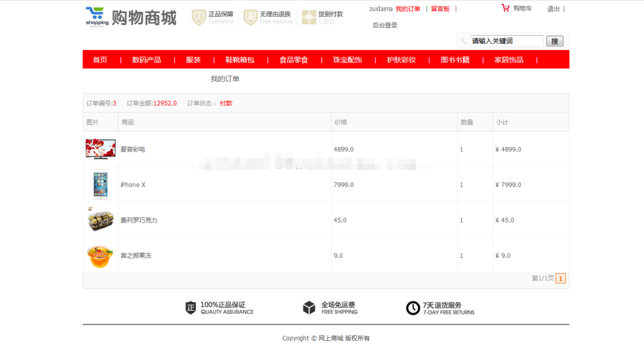Click the iPhone X product name
Screen dimensions: 644x356
133,185
